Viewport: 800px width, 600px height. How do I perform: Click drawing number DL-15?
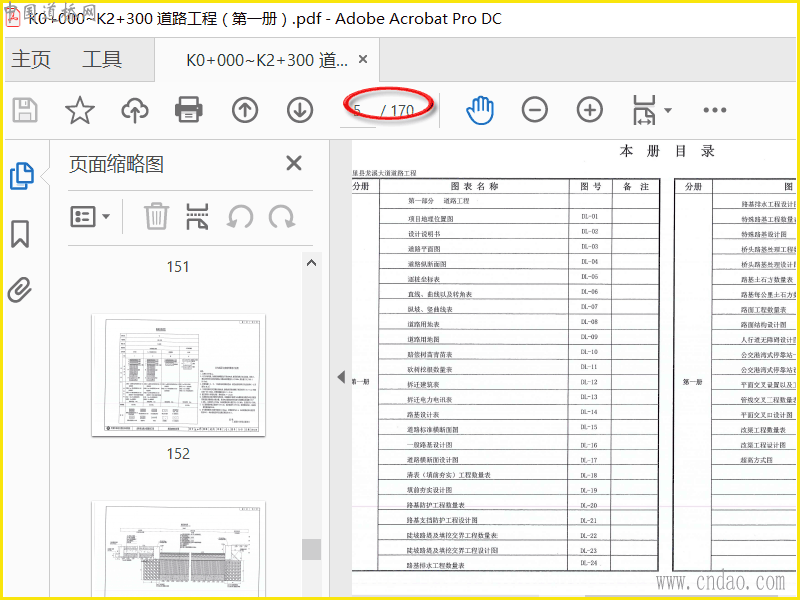[x=589, y=427]
